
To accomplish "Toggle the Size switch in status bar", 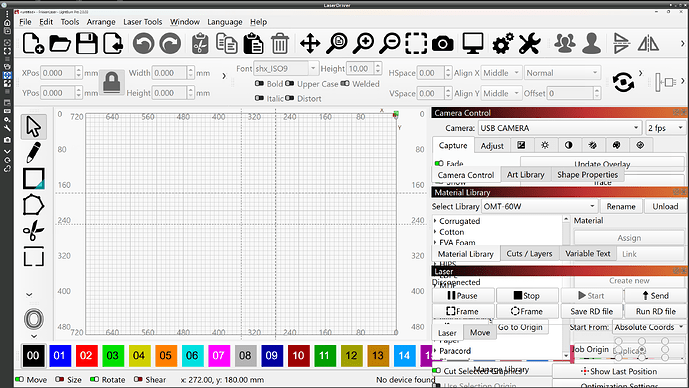I will point(60,379).
